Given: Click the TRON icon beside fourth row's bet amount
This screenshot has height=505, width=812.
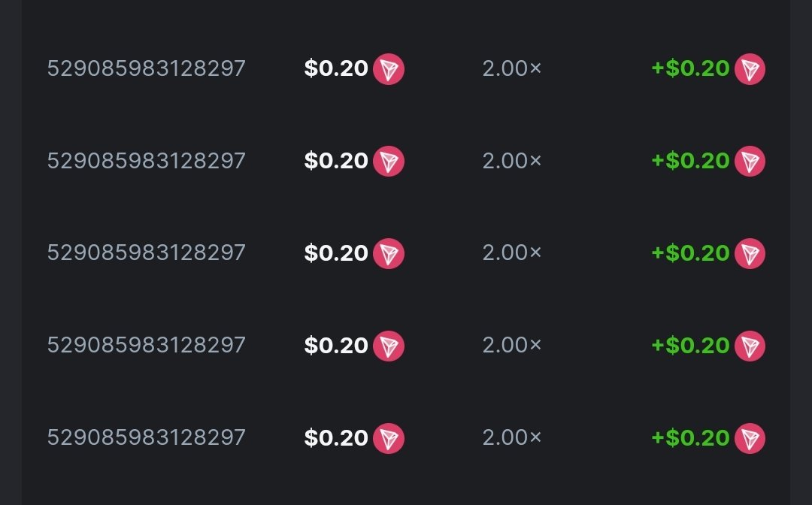Looking at the screenshot, I should tap(389, 346).
